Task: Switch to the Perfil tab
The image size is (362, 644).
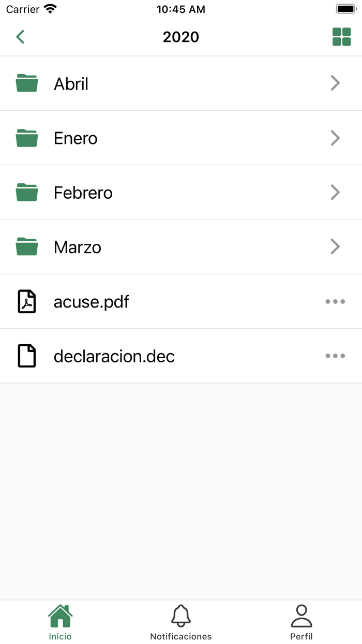Action: (x=301, y=622)
